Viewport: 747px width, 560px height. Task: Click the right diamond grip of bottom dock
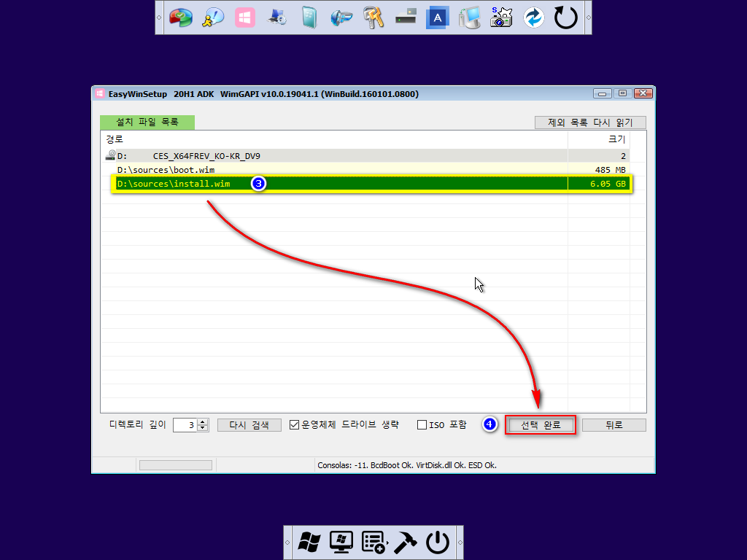click(460, 542)
